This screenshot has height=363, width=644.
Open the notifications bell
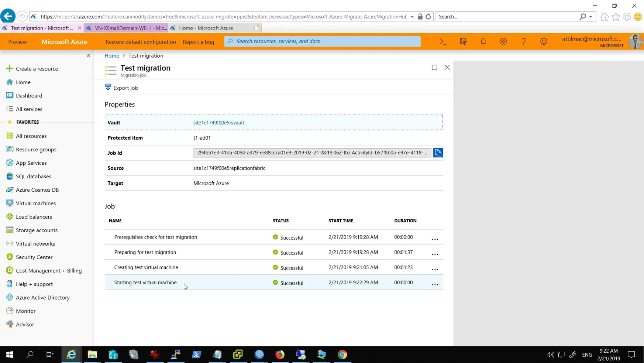(483, 42)
